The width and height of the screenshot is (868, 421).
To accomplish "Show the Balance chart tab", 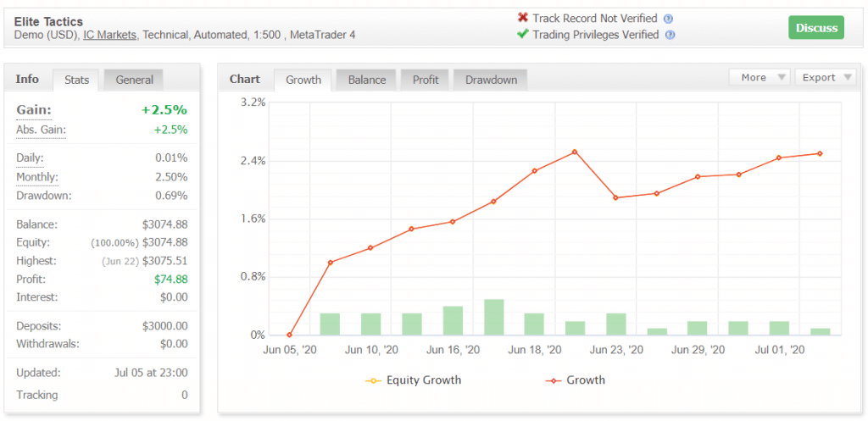I will pyautogui.click(x=367, y=80).
